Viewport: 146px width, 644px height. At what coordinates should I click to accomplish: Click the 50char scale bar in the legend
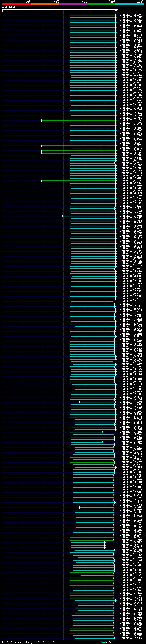point(104,642)
